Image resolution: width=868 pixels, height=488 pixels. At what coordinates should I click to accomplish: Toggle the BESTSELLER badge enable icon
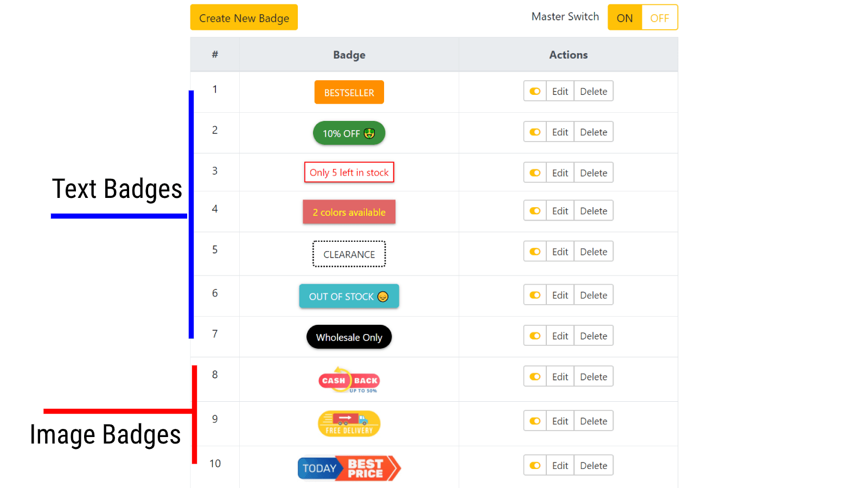pos(534,91)
